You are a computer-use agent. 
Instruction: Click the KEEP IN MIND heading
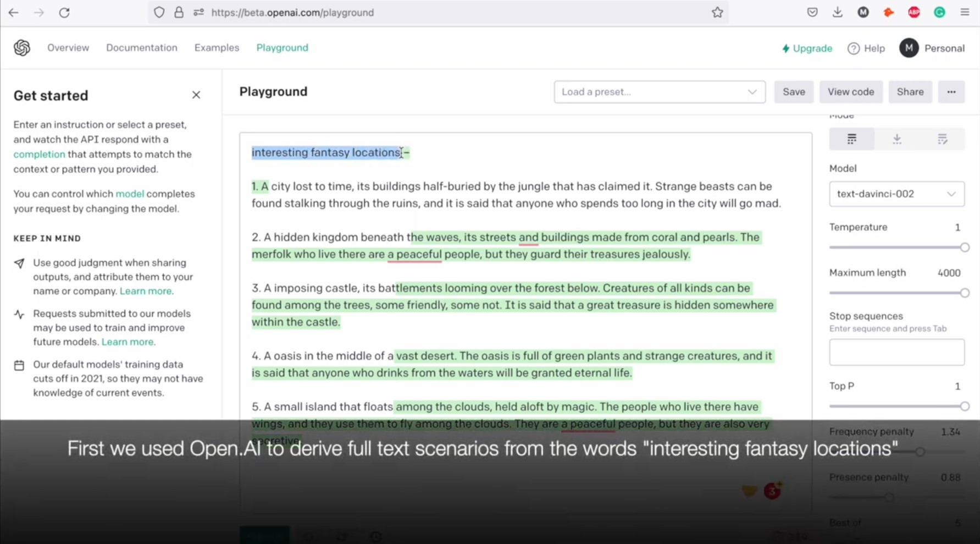point(47,239)
